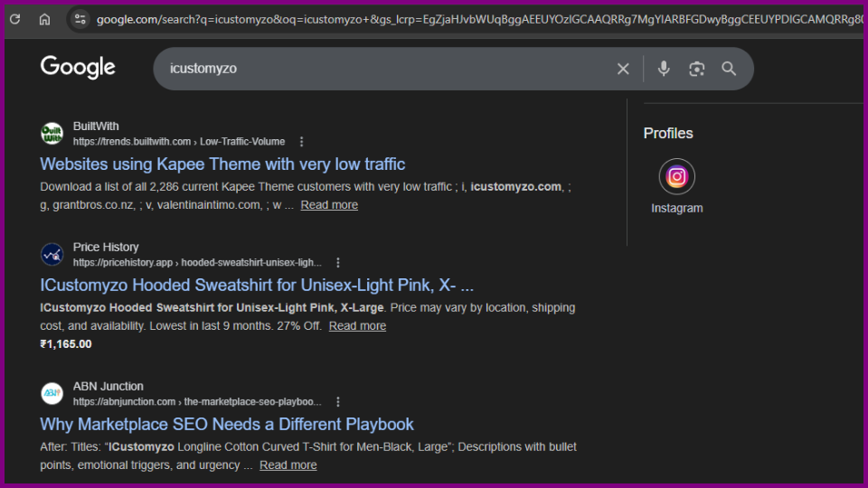Click the Google logo
868x488 pixels.
[78, 68]
